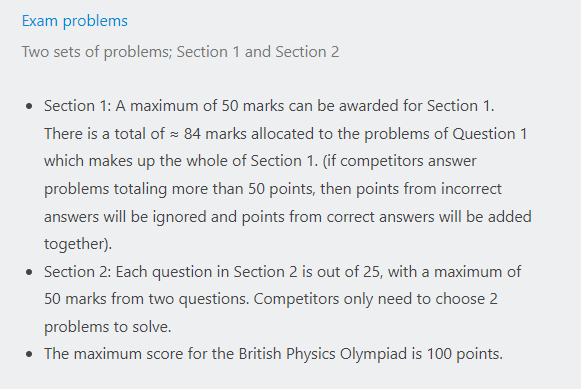Click the text 'problems to solve.'
This screenshot has height=389, width=581.
click(107, 327)
